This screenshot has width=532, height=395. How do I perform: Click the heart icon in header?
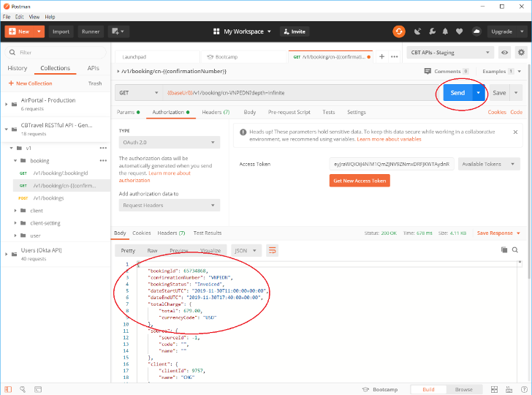tap(459, 31)
